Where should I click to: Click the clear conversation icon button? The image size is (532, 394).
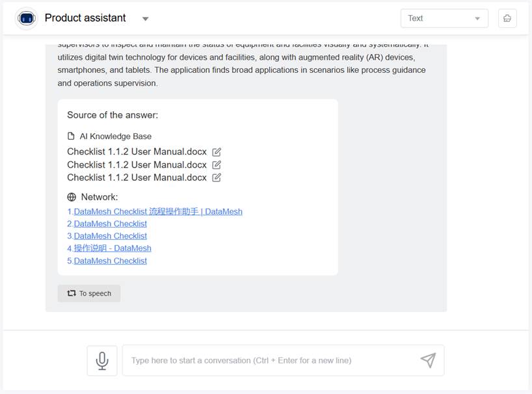(507, 18)
